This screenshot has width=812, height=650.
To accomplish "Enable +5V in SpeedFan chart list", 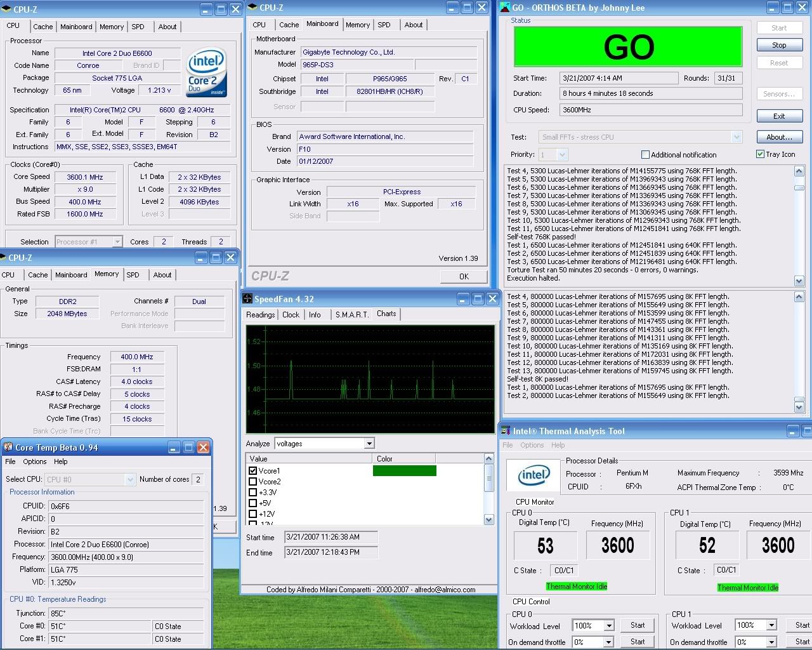I will click(253, 503).
